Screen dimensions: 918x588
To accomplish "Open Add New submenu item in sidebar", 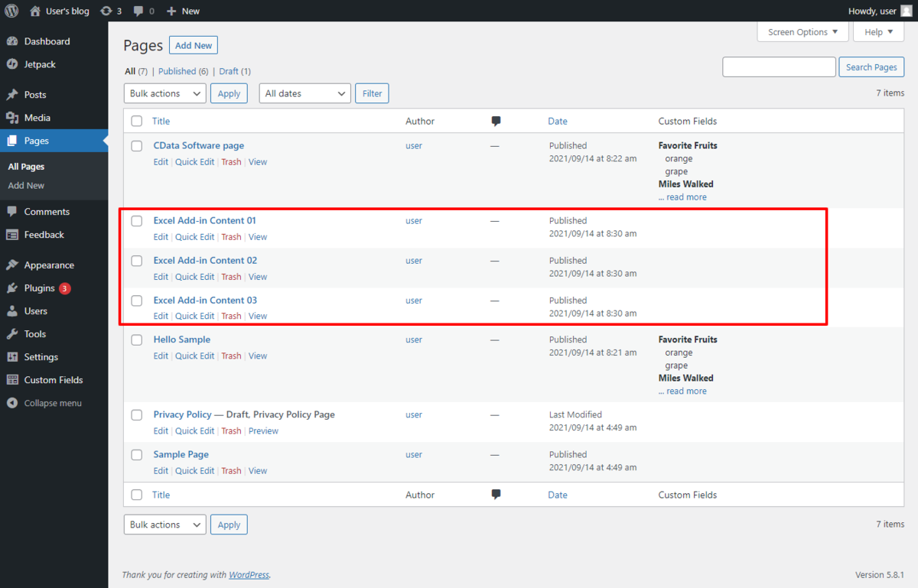I will coord(26,186).
